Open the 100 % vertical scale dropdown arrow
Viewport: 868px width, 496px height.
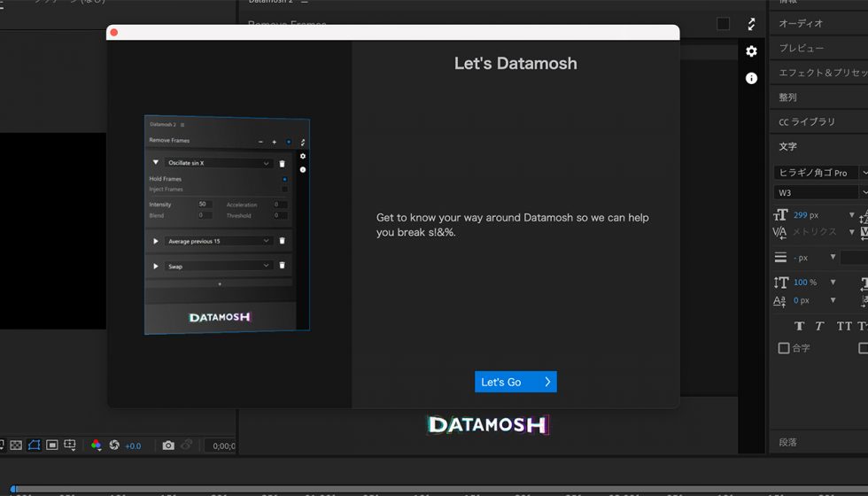[x=833, y=283]
